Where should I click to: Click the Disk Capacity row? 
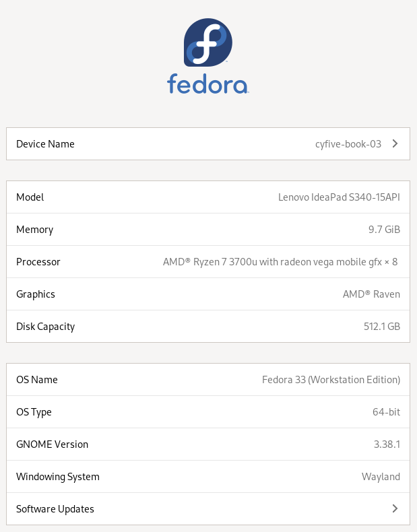coord(208,326)
